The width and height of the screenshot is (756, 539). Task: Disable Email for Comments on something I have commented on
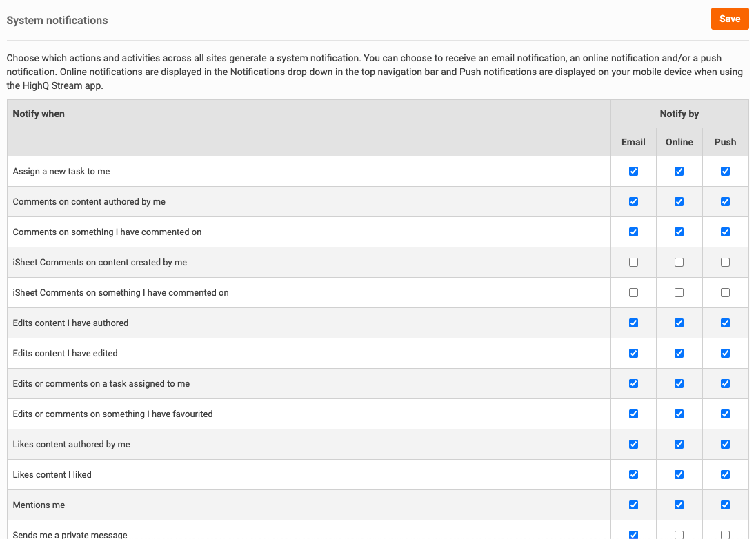tap(633, 232)
